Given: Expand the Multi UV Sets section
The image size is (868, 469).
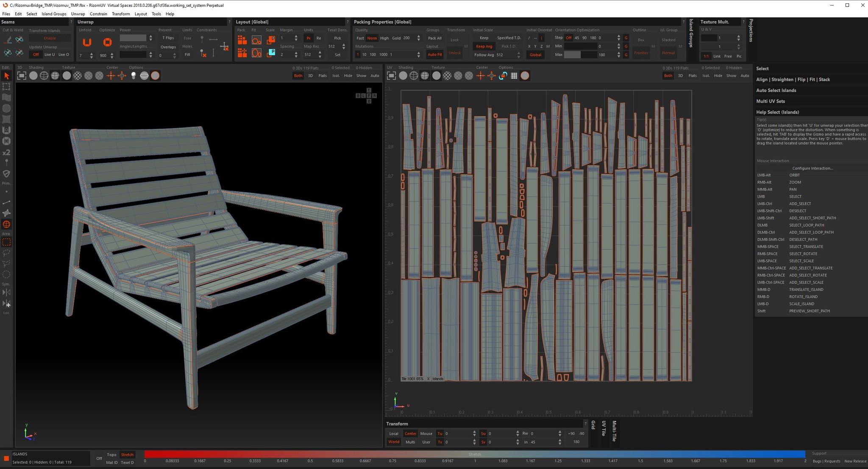Looking at the screenshot, I should coord(771,101).
